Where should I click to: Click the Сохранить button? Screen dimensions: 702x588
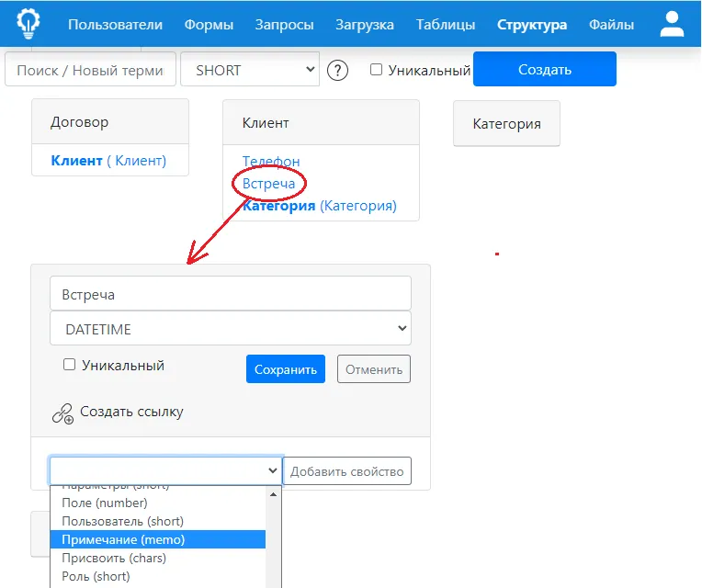tap(286, 368)
